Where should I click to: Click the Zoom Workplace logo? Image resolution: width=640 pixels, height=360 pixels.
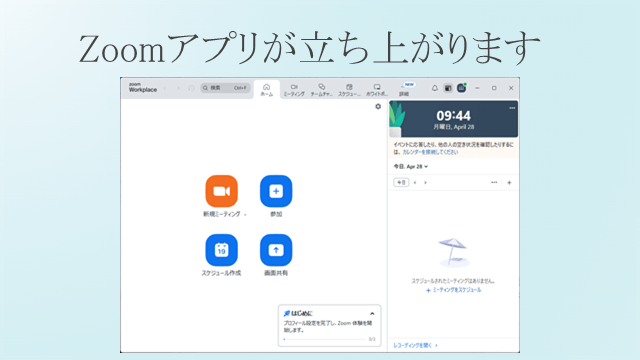click(x=142, y=87)
